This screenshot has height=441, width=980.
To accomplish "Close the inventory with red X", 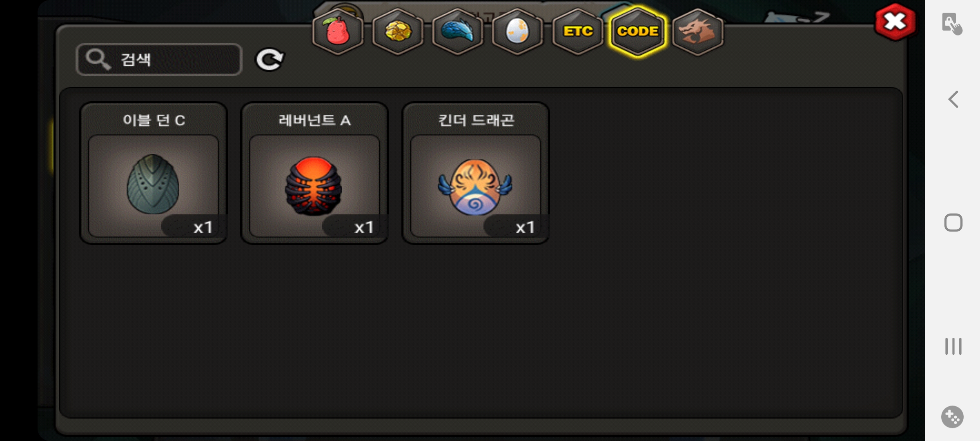I will click(x=895, y=22).
